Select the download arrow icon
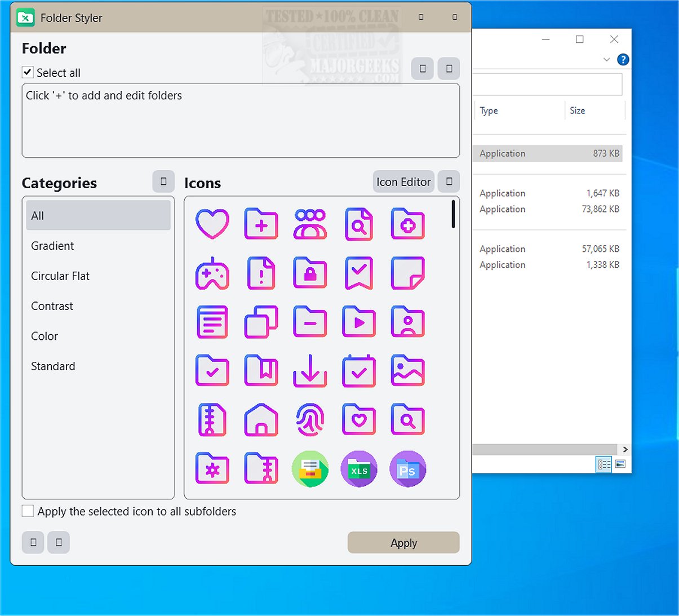The image size is (679, 616). 309,371
